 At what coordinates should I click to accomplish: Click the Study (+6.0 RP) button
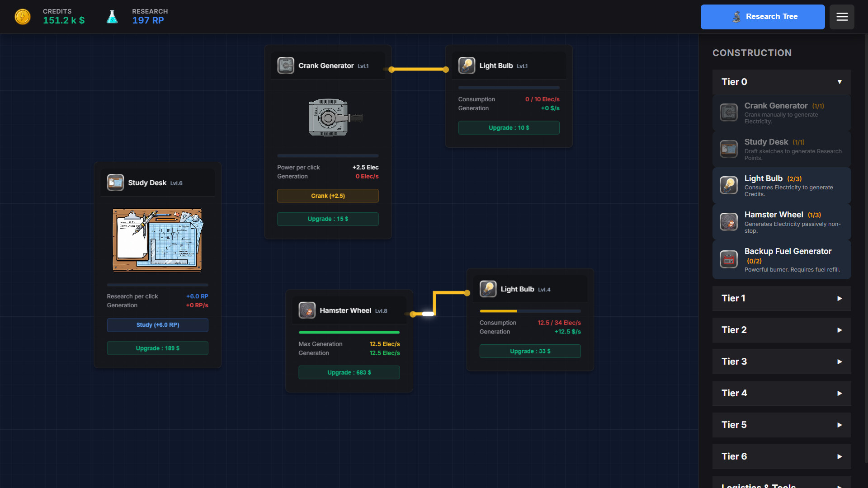(157, 325)
